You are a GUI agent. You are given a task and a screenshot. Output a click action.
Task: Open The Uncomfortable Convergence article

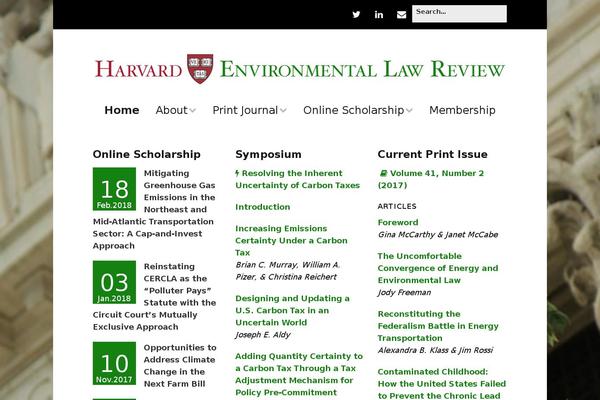tap(438, 268)
